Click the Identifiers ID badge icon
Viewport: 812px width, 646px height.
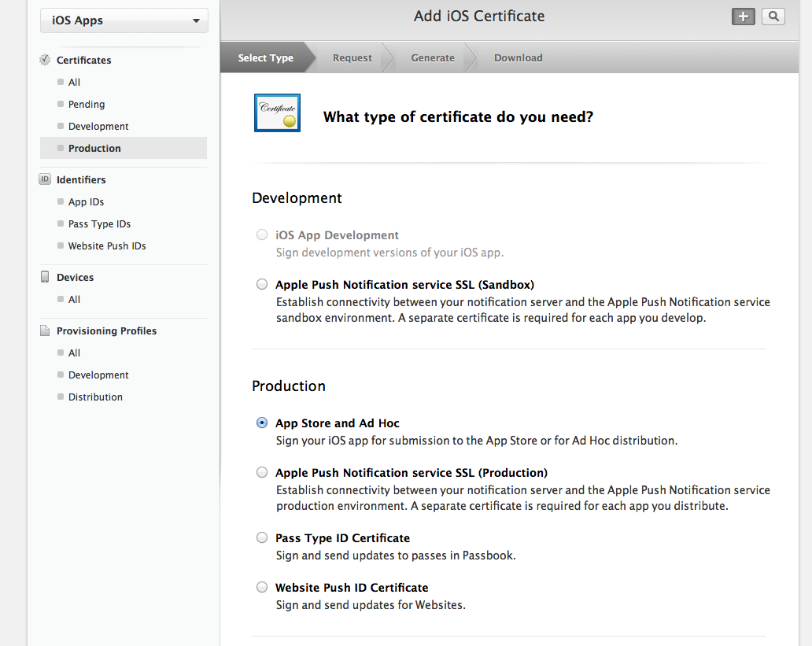pos(45,179)
